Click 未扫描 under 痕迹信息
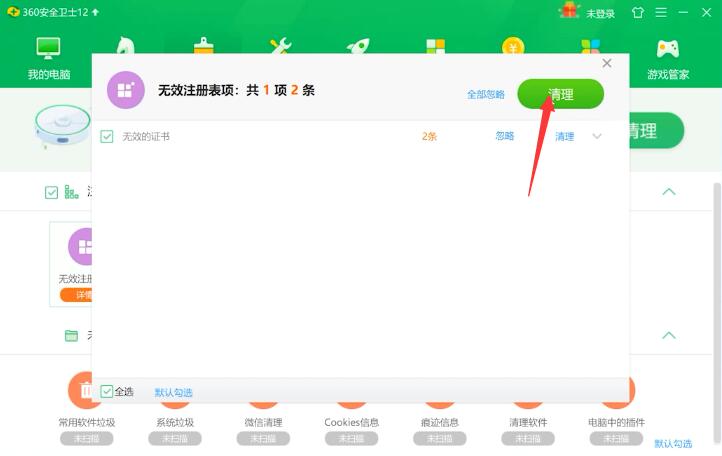The image size is (722, 456). [x=440, y=438]
